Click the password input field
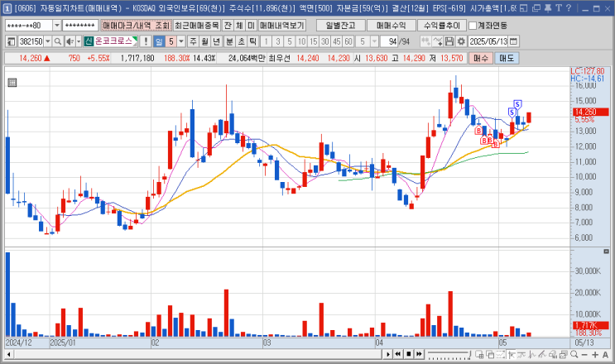Image resolution: width=615 pixels, height=364 pixels. click(x=80, y=26)
